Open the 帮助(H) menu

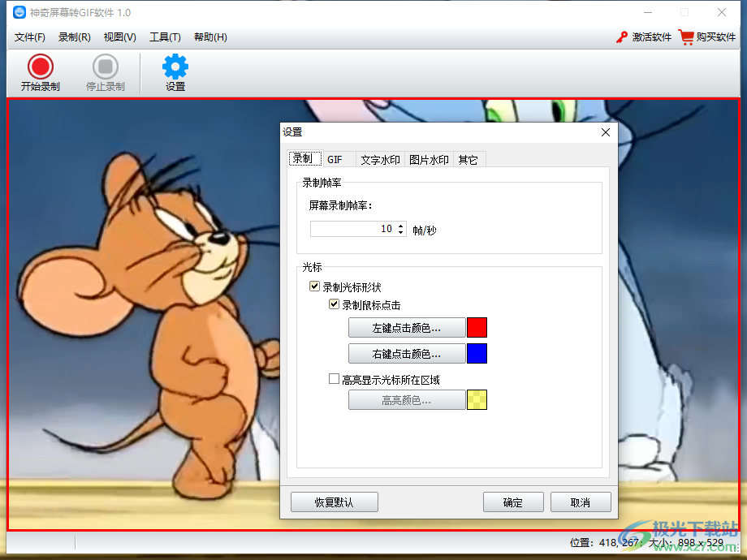click(x=210, y=37)
